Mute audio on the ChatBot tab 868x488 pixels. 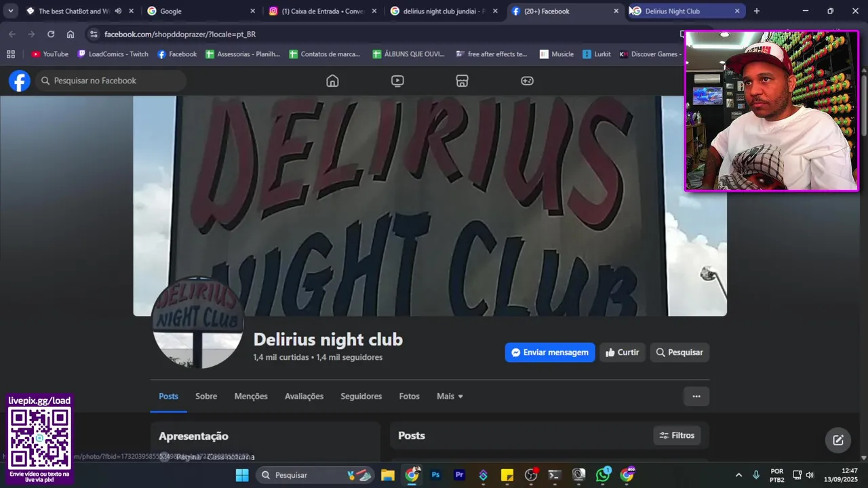[118, 11]
